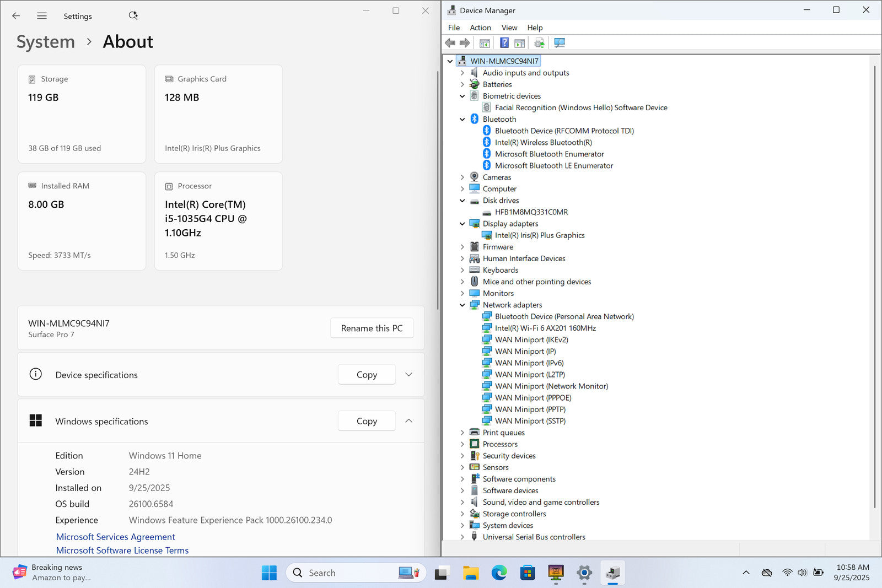Screen dimensions: 882x588
Task: Open Microsoft Edge from the taskbar
Action: (499, 573)
